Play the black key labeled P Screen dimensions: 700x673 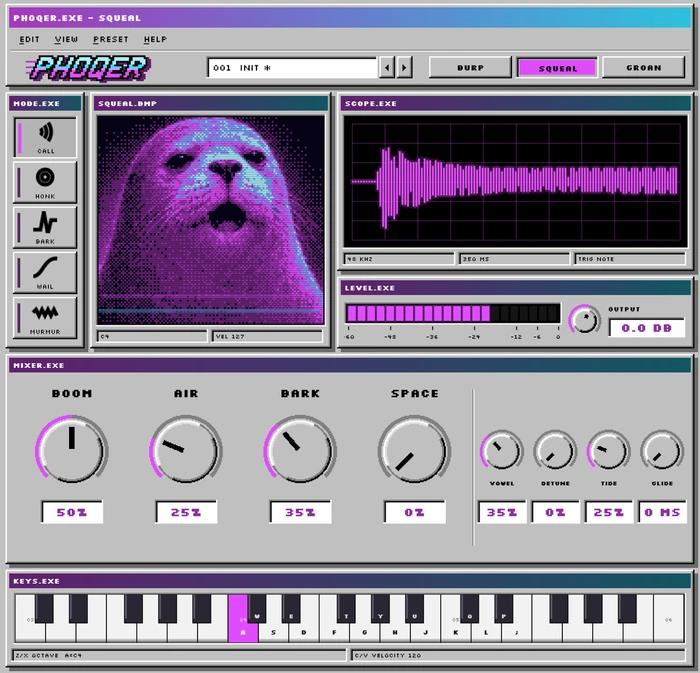click(504, 609)
